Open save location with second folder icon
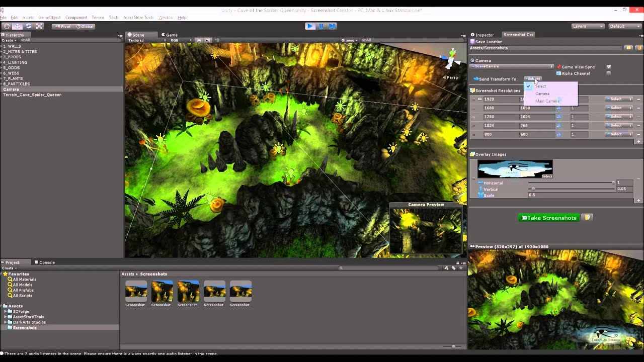 [638, 48]
